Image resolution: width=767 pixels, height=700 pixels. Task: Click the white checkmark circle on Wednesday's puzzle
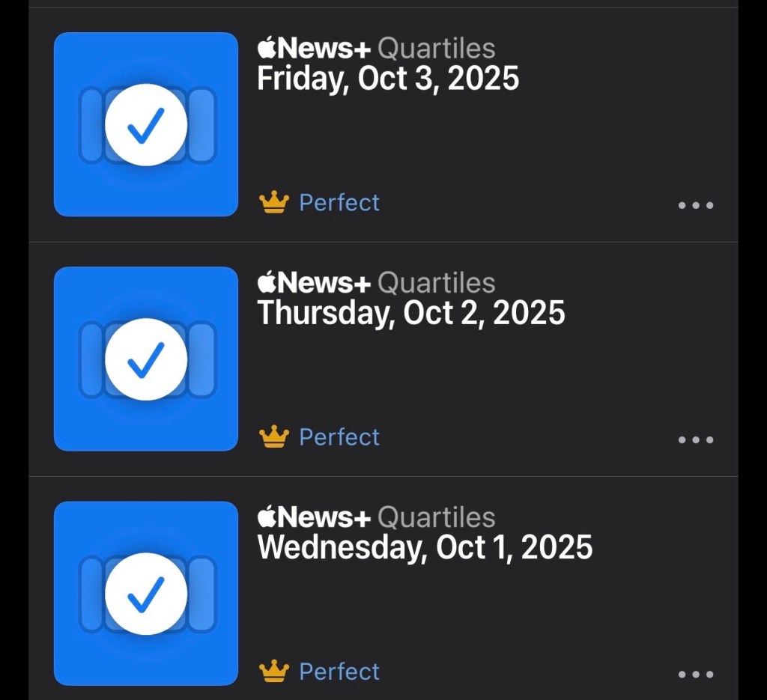(x=146, y=594)
